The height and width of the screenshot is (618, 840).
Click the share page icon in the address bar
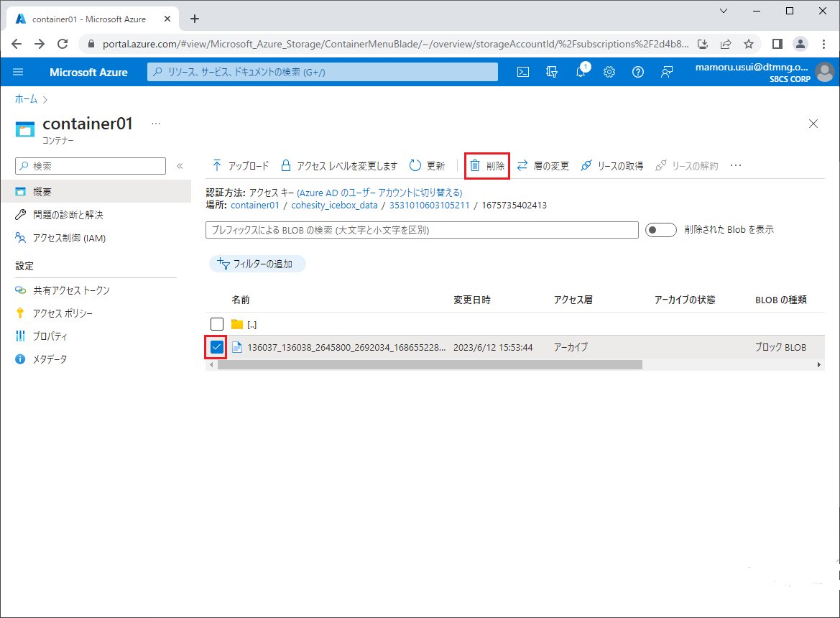tap(726, 44)
